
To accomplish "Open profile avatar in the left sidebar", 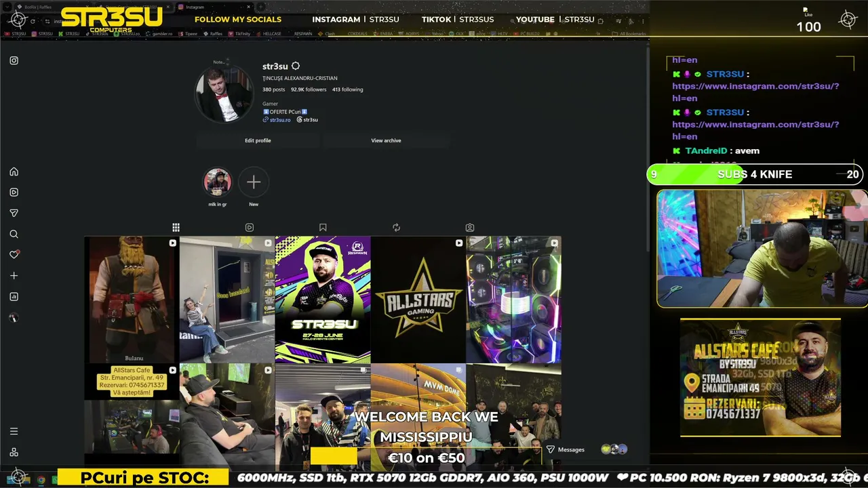I will pyautogui.click(x=14, y=317).
